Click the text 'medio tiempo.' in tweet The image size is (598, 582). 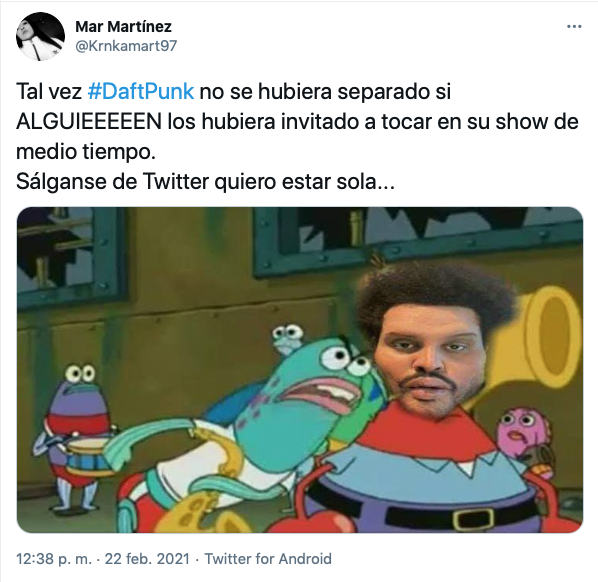86,152
